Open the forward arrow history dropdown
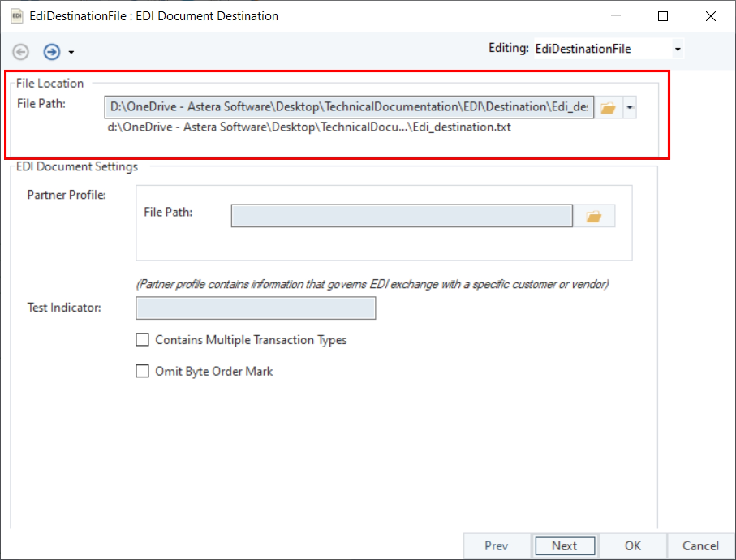The width and height of the screenshot is (736, 560). (x=71, y=52)
